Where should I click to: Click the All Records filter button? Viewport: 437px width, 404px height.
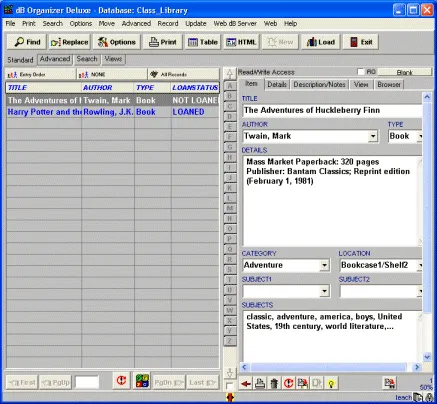tap(183, 74)
